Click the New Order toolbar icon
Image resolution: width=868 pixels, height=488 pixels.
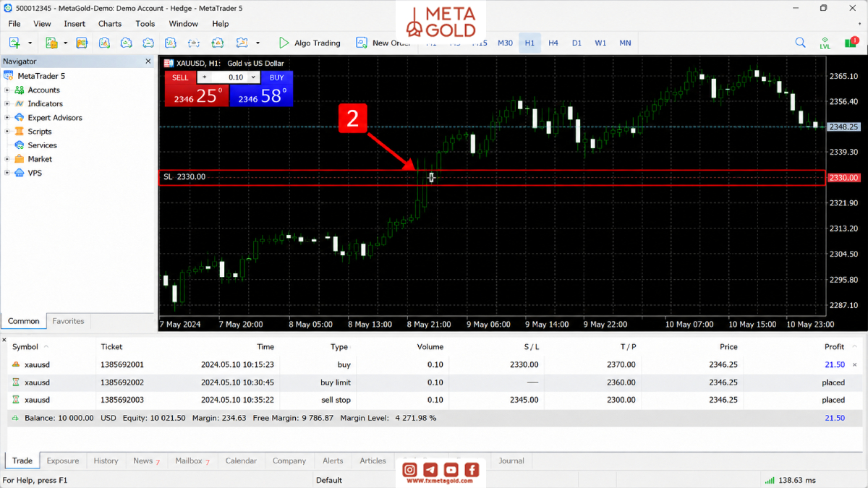[x=362, y=43]
